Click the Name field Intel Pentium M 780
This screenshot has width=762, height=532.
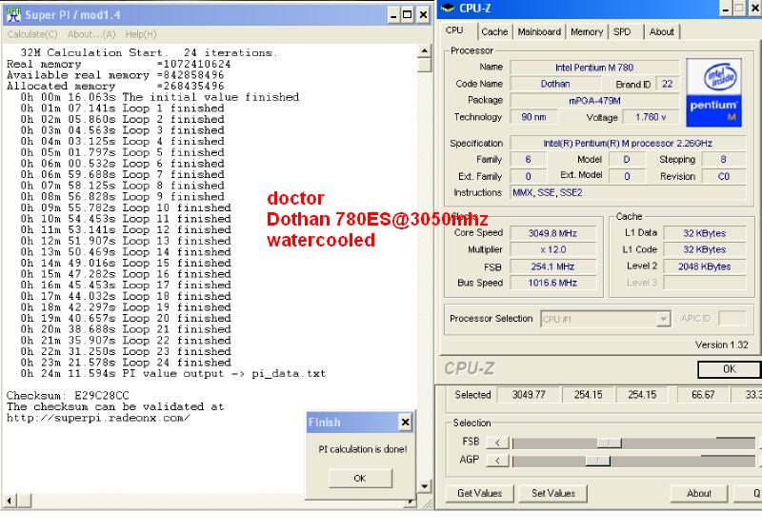coord(594,68)
